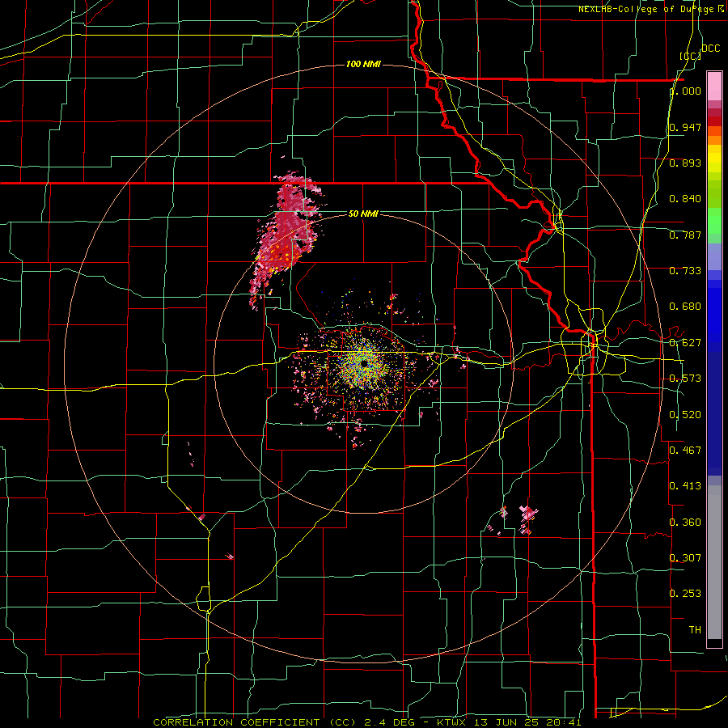Click the 0.840 color scale value
The width and height of the screenshot is (728, 728).
pos(685,199)
